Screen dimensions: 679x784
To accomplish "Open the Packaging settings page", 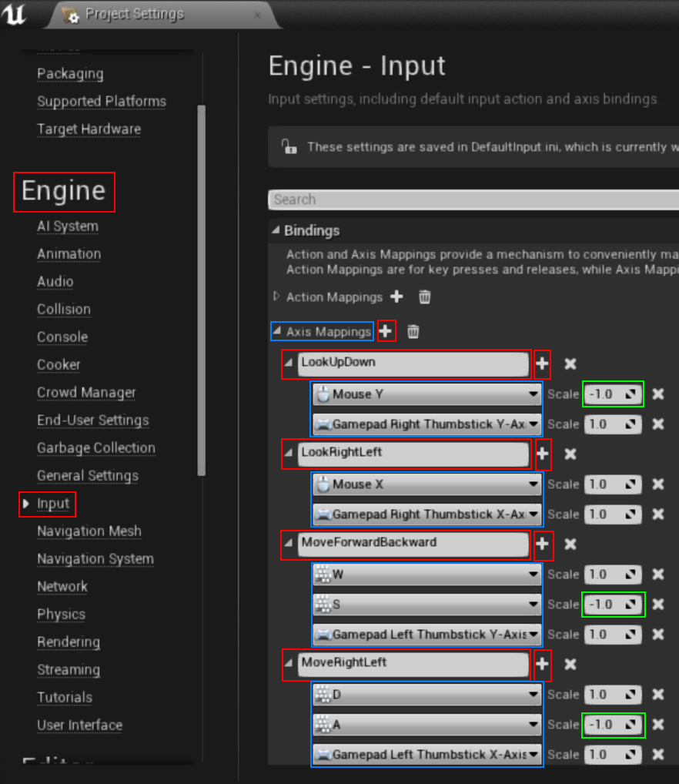I will point(70,73).
